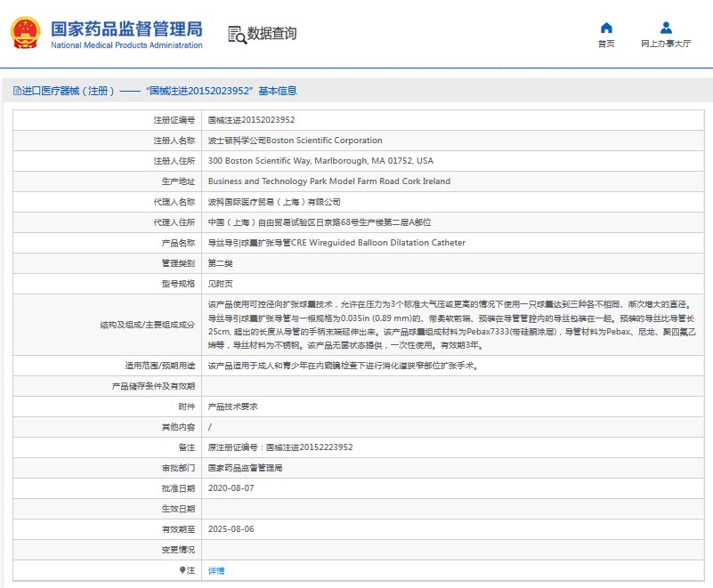Image resolution: width=713 pixels, height=588 pixels.
Task: Select the 数据查询 heading text
Action: [x=272, y=34]
